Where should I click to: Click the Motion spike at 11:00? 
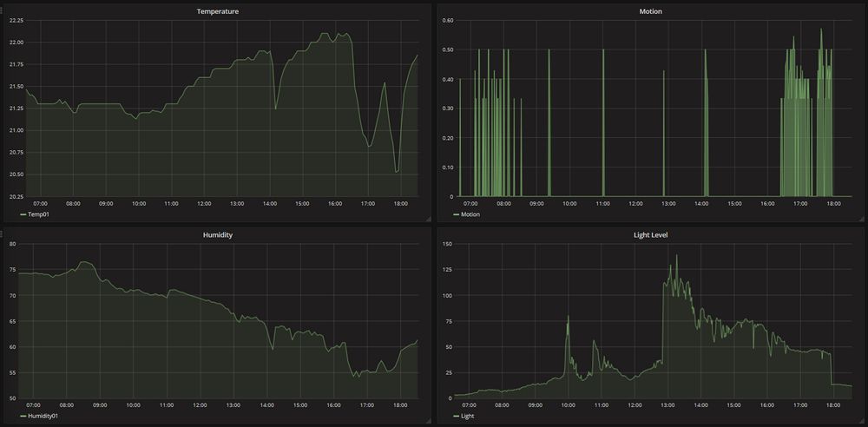pyautogui.click(x=603, y=50)
